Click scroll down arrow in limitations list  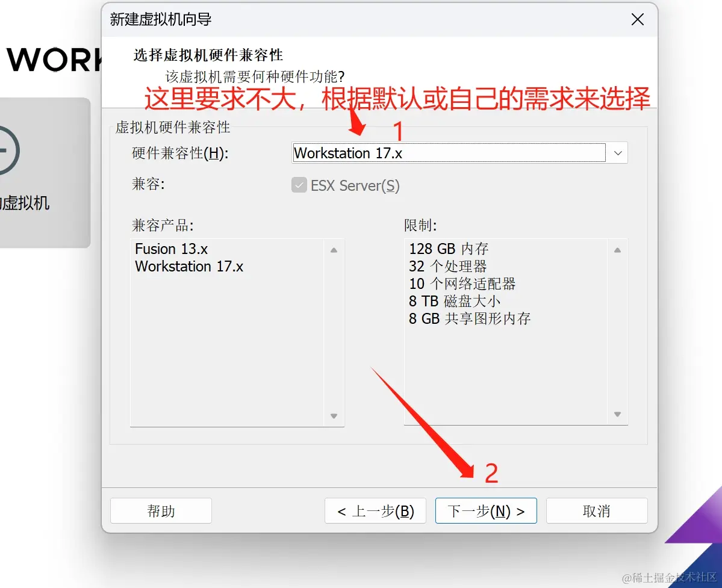[617, 414]
